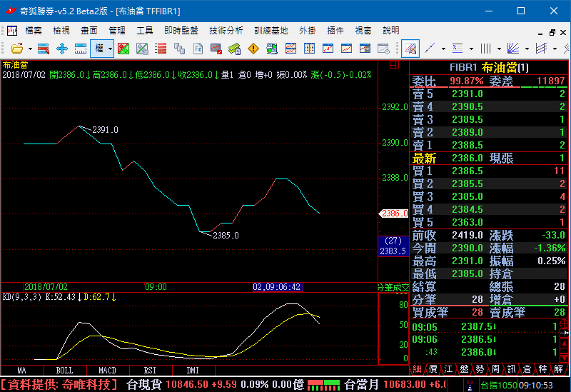Open the 說明 menu
The height and width of the screenshot is (392, 571).
tap(391, 31)
